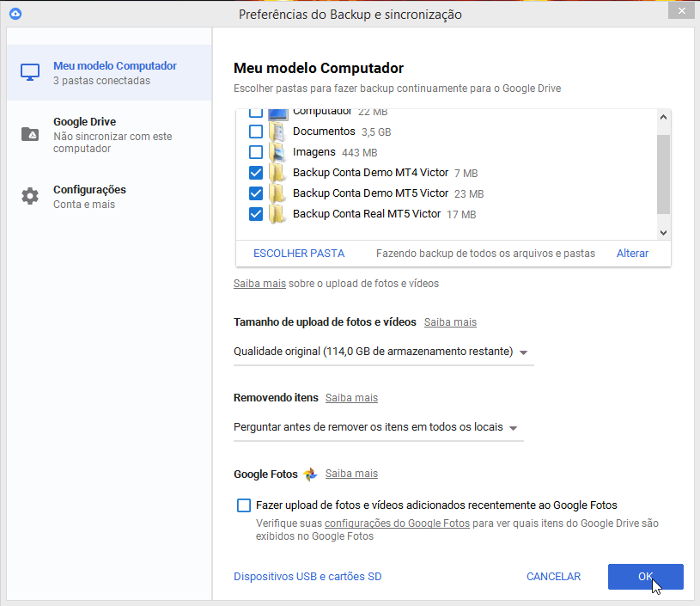This screenshot has width=700, height=606.
Task: Click the CANCELAR button
Action: [x=554, y=577]
